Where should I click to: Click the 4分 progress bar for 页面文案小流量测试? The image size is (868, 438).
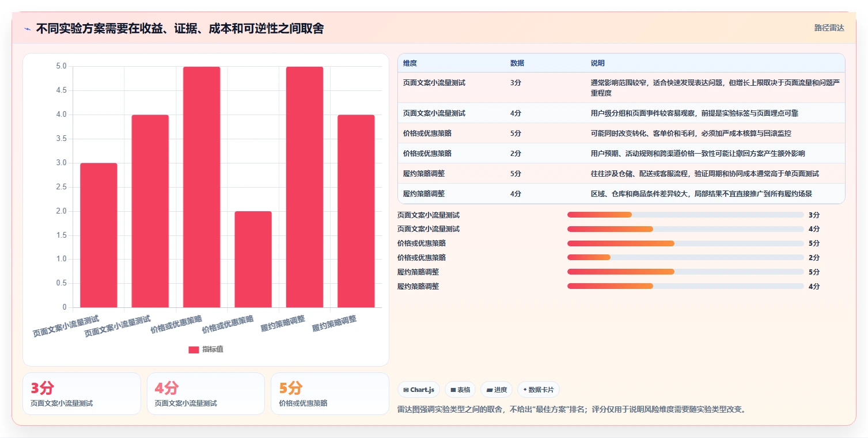click(x=685, y=229)
